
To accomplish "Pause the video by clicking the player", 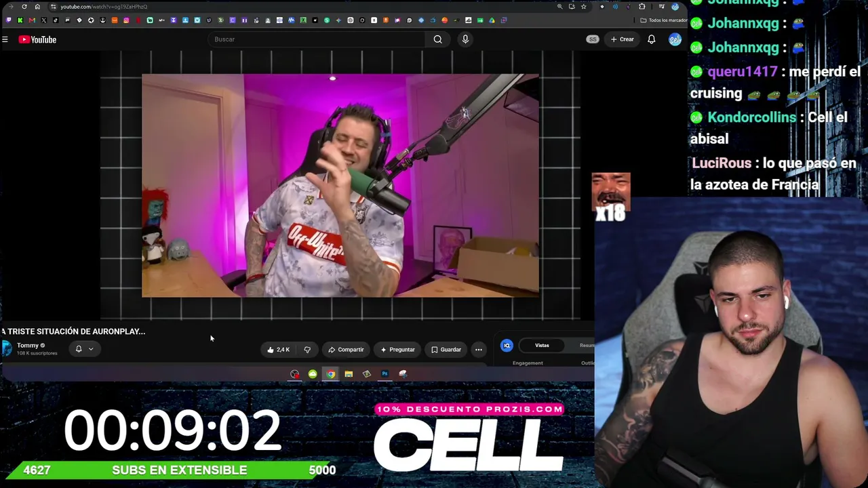I will 340,185.
